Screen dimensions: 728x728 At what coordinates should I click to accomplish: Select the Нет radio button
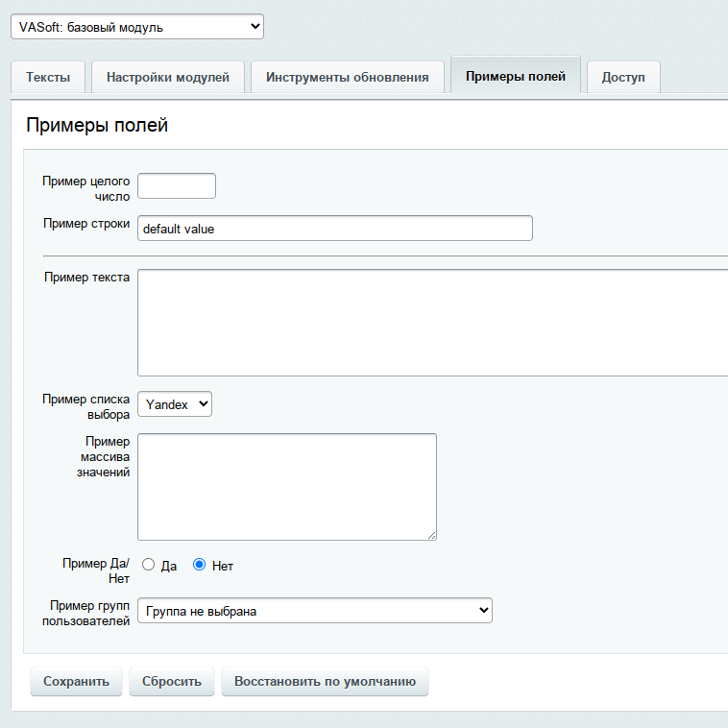200,565
